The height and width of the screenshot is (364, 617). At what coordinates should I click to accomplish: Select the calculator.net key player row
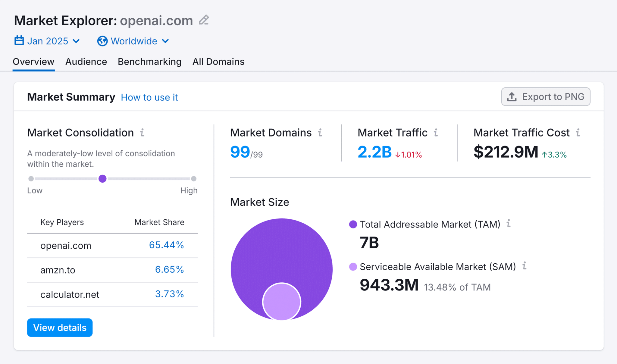click(112, 294)
